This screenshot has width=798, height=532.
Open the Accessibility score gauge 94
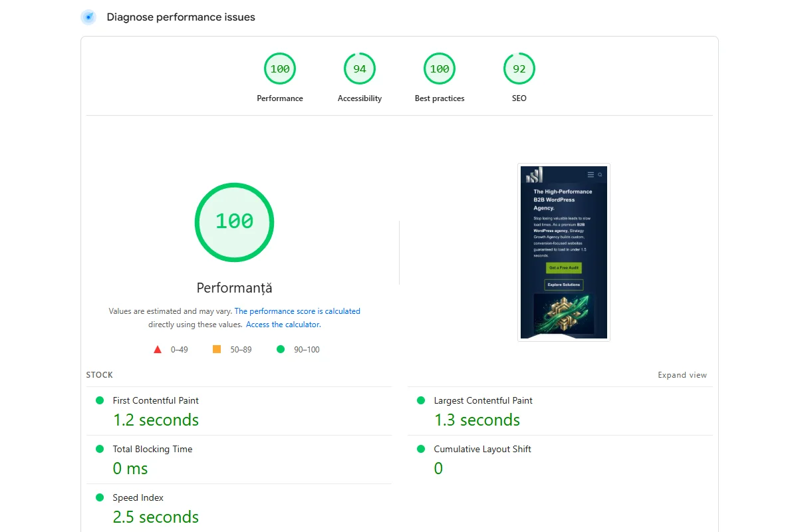pos(360,68)
